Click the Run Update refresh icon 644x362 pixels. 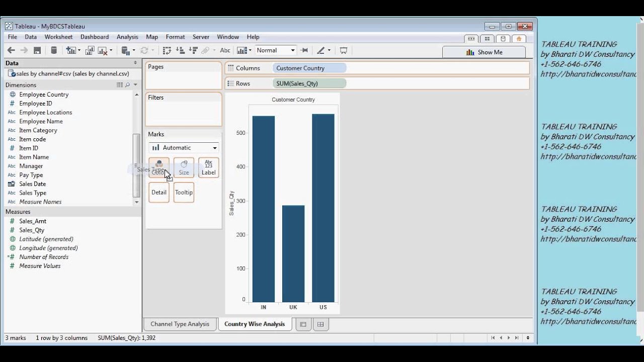coord(144,50)
